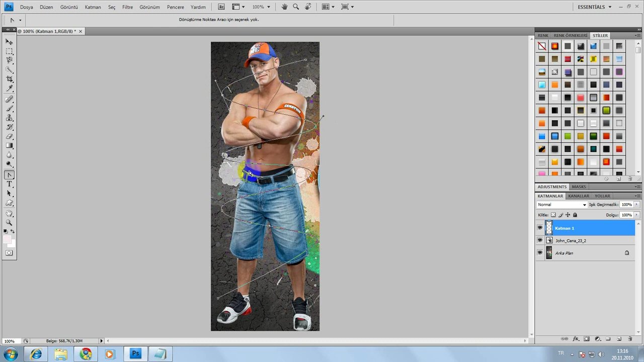
Task: Hide the Katman 1 layer
Action: point(540,228)
